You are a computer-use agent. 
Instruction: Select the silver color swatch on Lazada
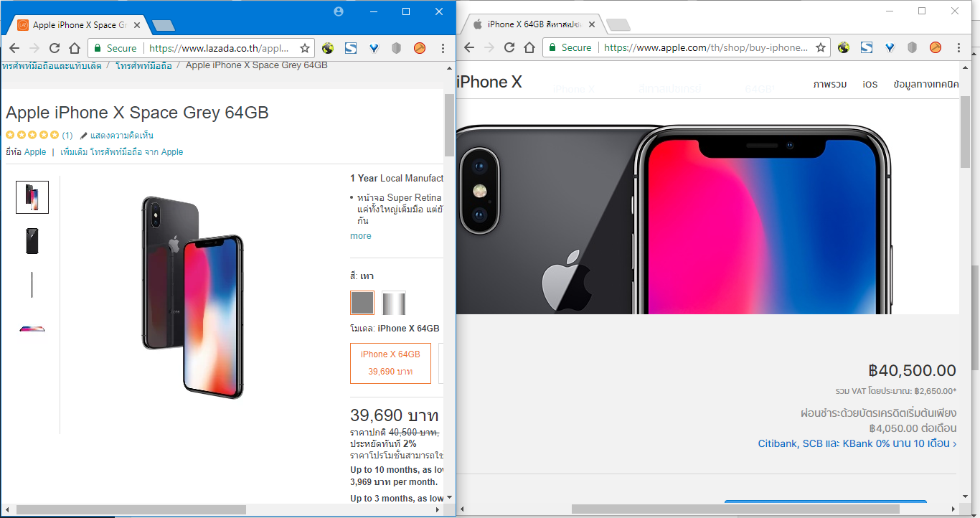click(394, 303)
